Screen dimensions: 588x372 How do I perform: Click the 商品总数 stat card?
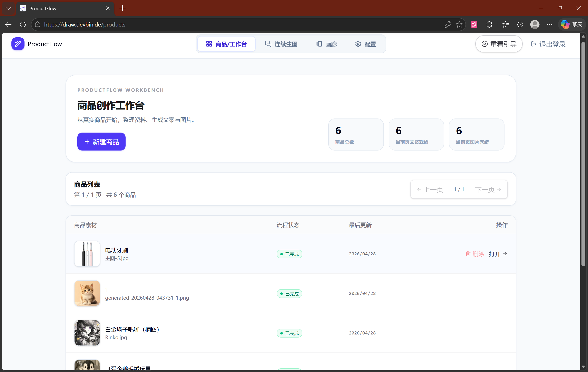tap(356, 135)
